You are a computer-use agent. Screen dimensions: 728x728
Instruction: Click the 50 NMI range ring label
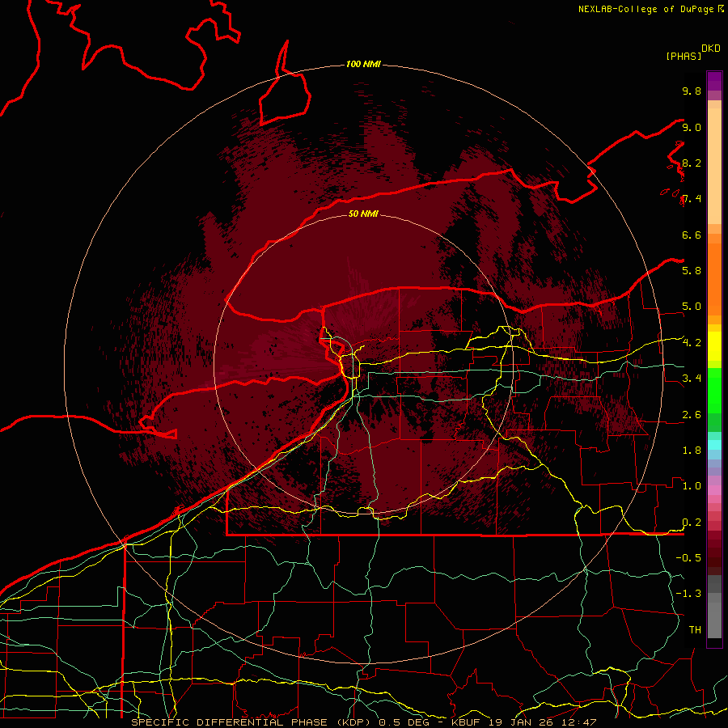click(363, 214)
